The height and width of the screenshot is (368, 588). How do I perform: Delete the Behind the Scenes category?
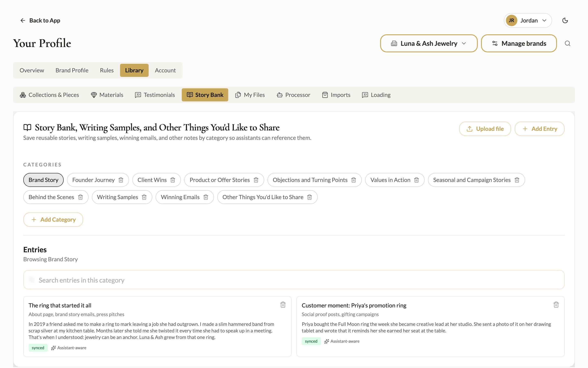[x=80, y=197]
